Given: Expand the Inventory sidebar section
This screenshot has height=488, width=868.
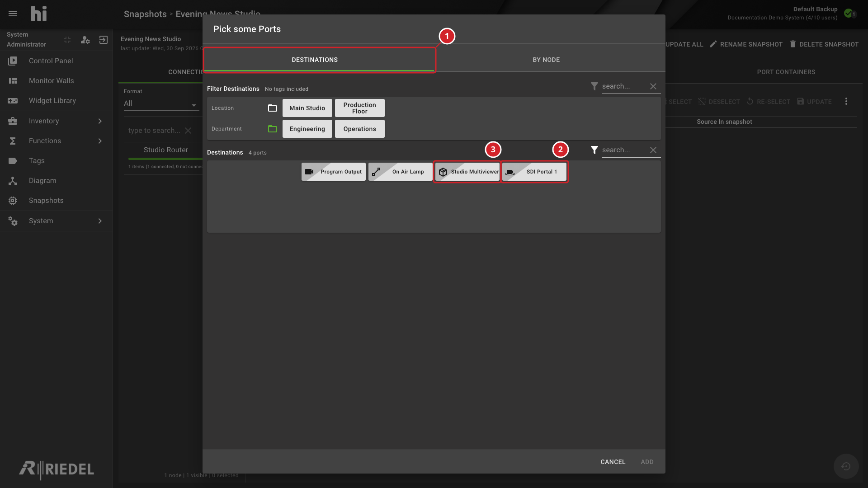Looking at the screenshot, I should (57, 121).
